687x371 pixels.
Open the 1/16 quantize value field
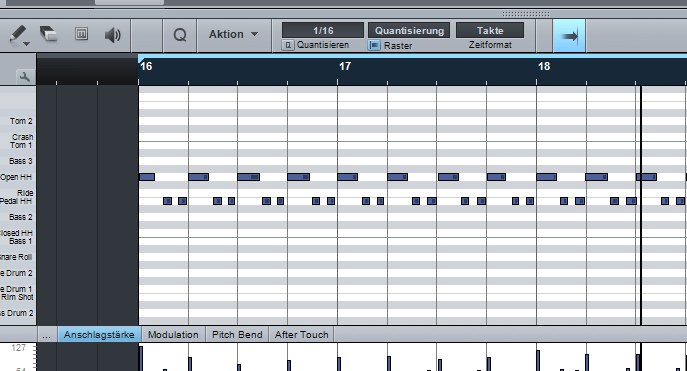click(x=323, y=30)
